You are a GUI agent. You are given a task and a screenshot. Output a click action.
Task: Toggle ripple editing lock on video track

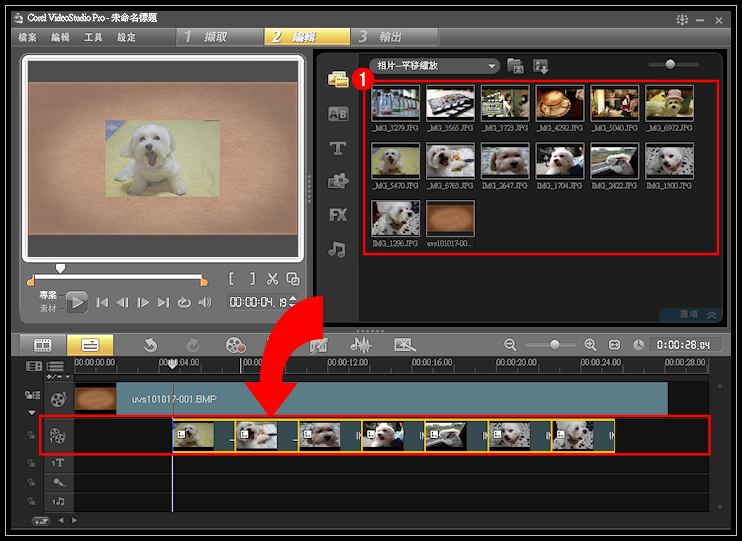(32, 395)
